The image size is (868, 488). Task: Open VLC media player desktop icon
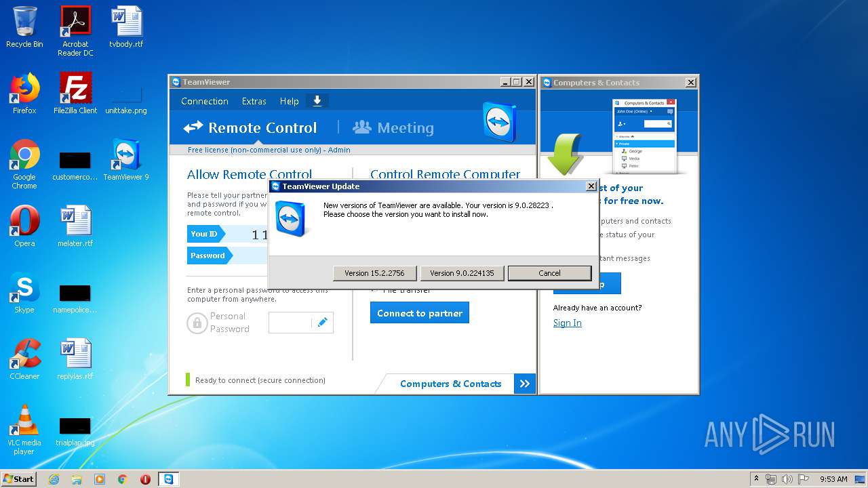pyautogui.click(x=24, y=430)
